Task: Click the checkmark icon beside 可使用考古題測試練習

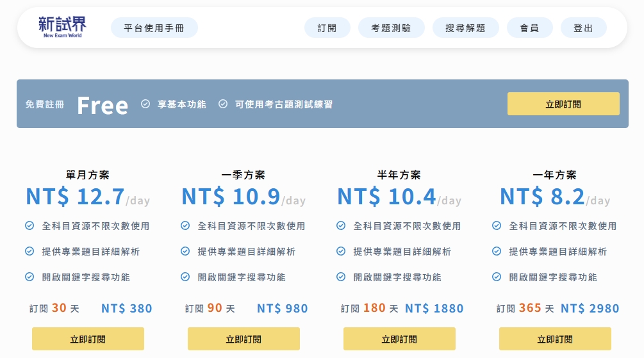Action: [x=223, y=104]
